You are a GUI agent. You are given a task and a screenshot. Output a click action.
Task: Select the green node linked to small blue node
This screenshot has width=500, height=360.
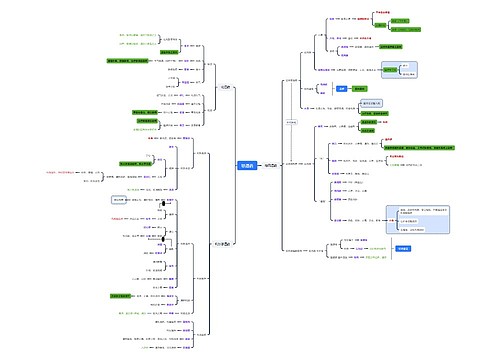(x=359, y=89)
